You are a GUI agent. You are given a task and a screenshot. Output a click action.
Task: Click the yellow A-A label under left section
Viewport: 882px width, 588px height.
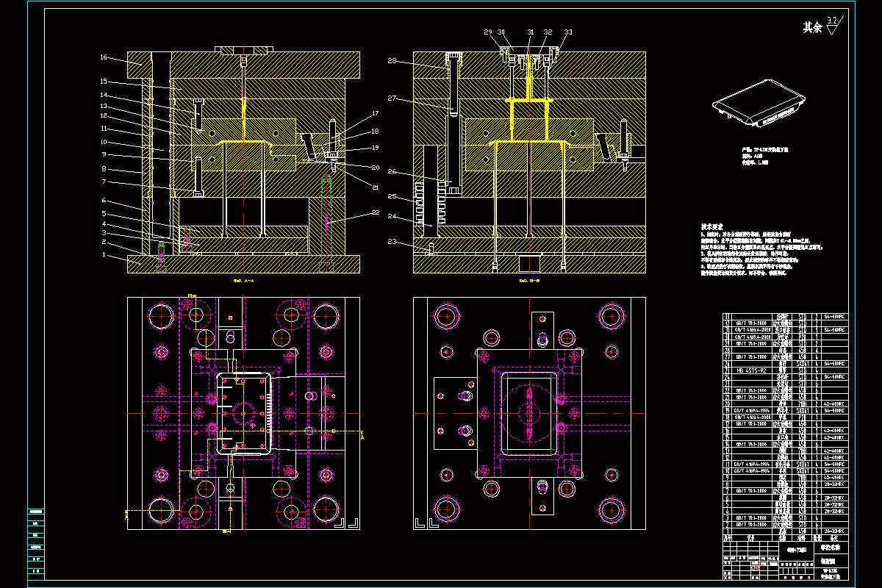point(243,281)
